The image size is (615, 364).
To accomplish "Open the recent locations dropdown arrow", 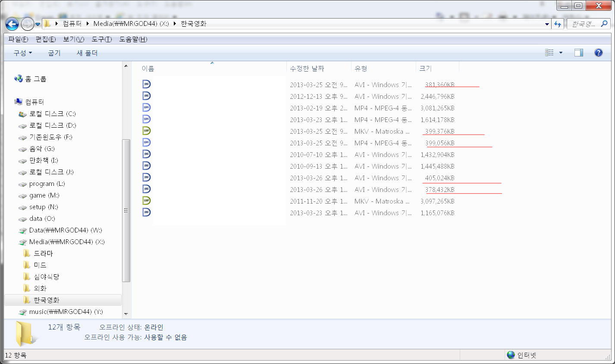I will [38, 24].
